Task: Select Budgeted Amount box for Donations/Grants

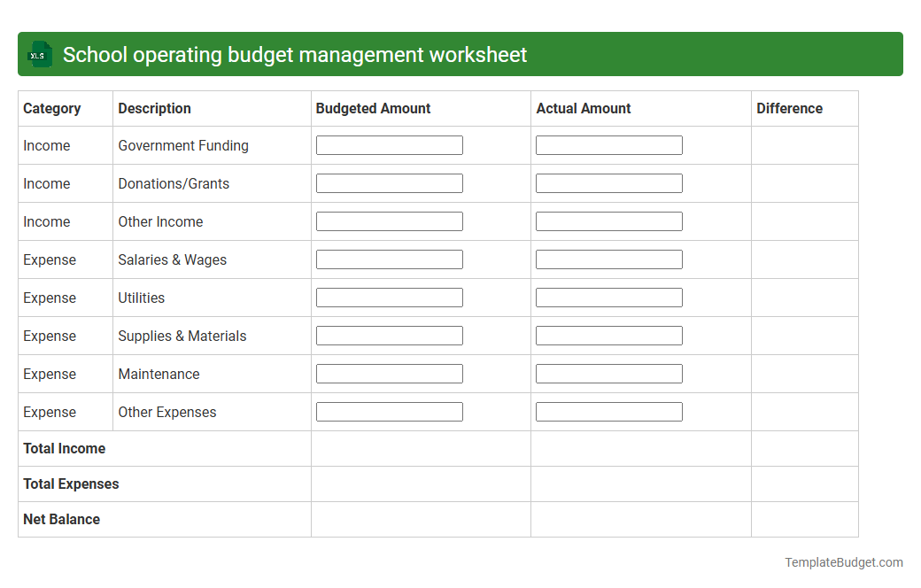Action: (389, 182)
